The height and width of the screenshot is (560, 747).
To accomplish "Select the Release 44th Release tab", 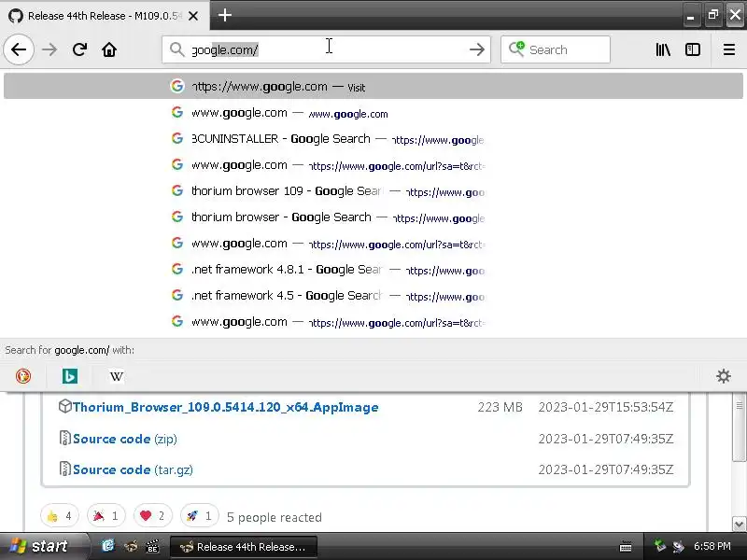I will 103,16.
